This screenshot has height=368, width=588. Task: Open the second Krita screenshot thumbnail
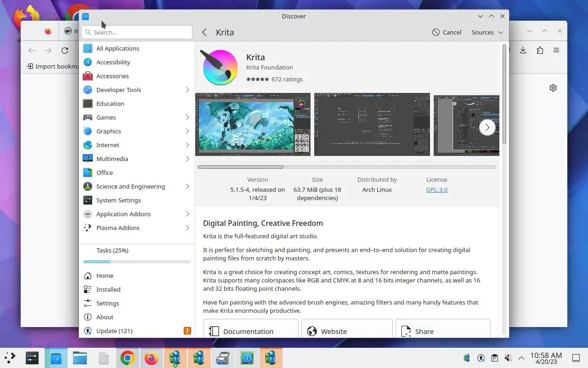[x=372, y=124]
